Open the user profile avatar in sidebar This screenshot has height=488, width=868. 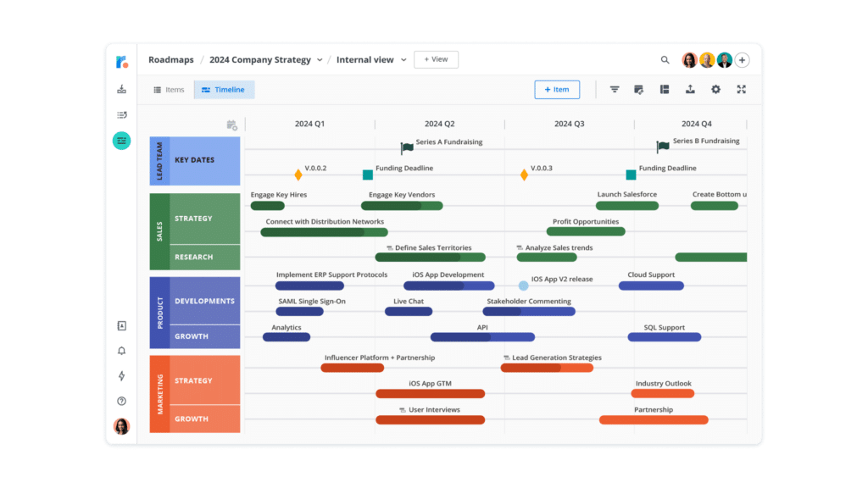coord(122,427)
